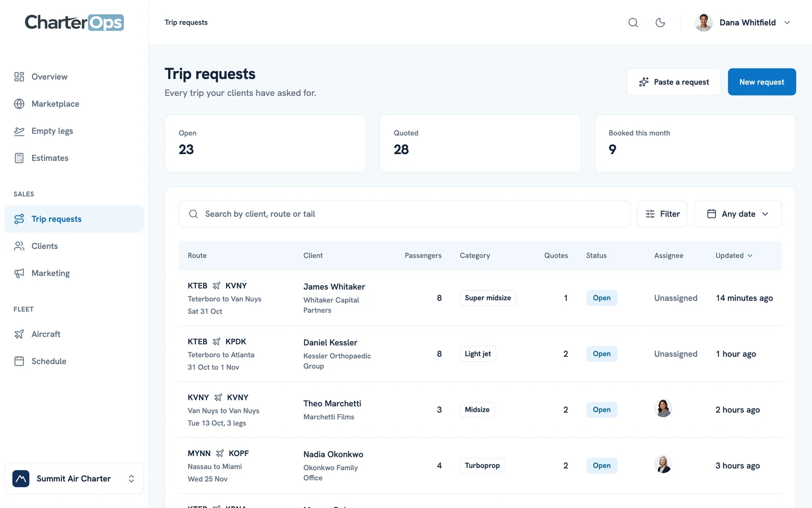Focus the client, route or tail search field

(x=404, y=214)
